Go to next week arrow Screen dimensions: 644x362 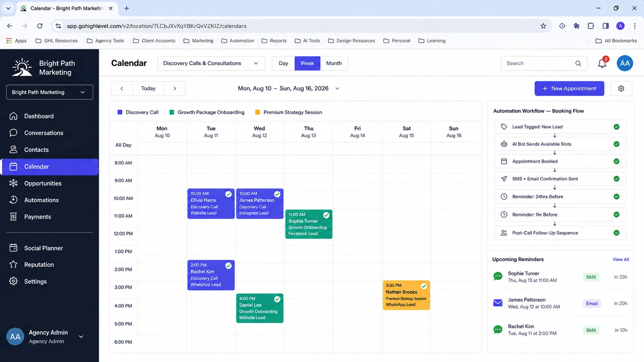pyautogui.click(x=175, y=88)
